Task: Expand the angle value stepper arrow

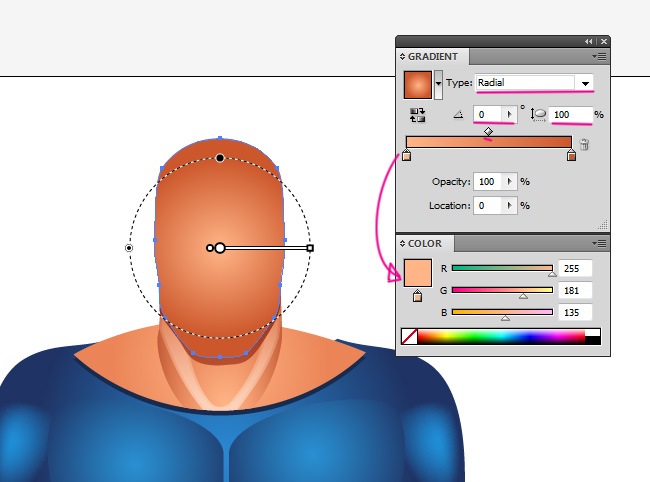Action: [508, 115]
